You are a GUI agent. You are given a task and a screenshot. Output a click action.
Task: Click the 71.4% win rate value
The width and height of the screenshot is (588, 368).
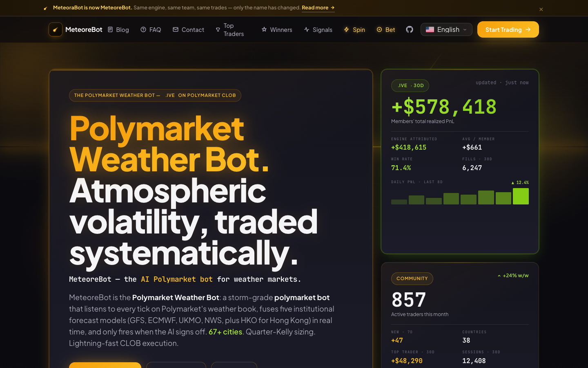pos(401,168)
